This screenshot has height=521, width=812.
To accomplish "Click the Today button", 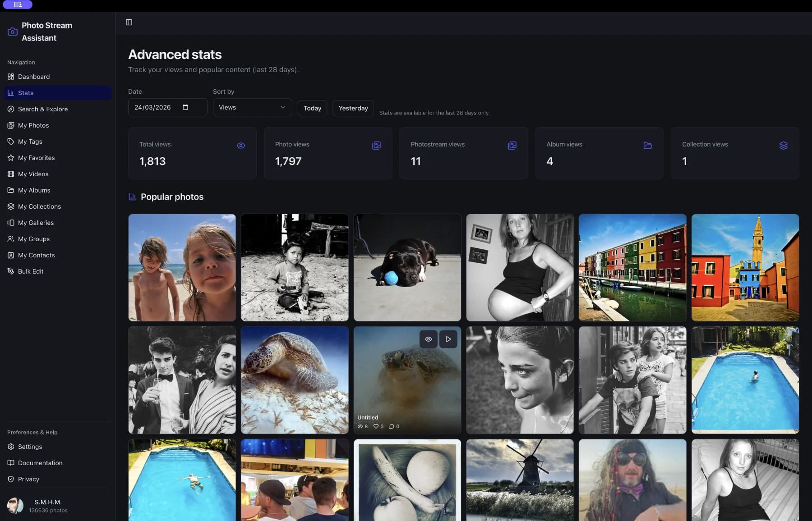I will 312,108.
